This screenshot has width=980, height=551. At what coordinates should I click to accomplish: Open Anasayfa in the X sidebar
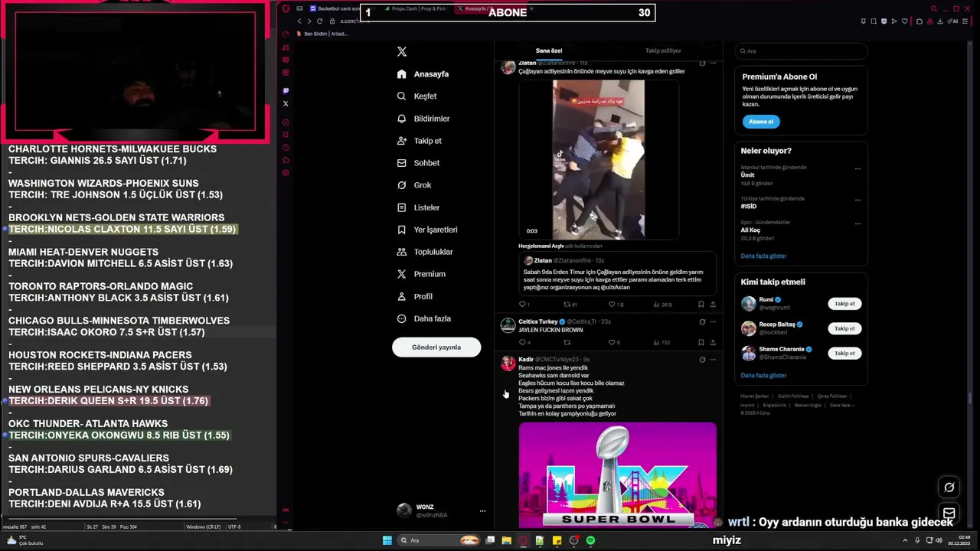click(x=423, y=74)
